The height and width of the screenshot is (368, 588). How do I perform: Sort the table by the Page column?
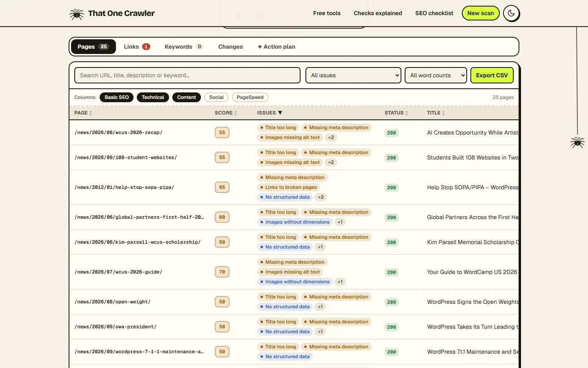pyautogui.click(x=83, y=113)
